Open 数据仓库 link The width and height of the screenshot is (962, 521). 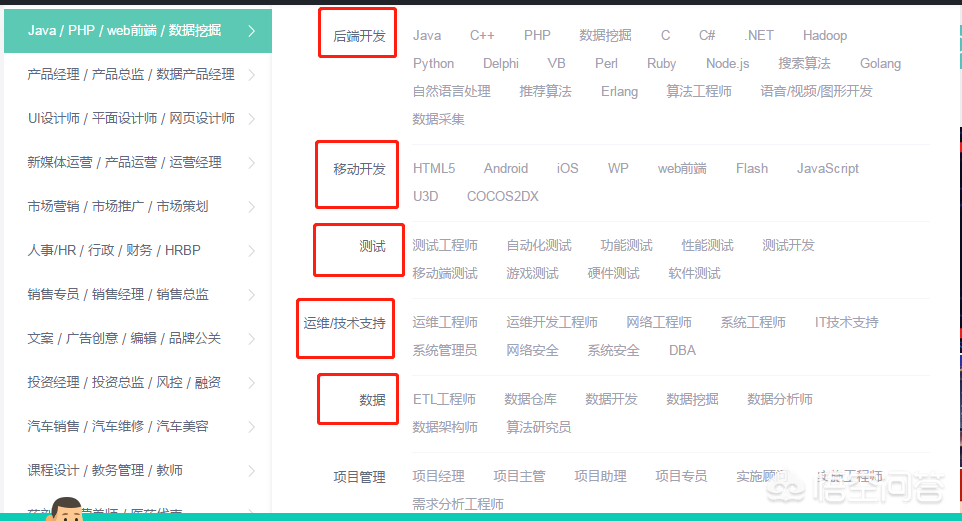tap(530, 399)
